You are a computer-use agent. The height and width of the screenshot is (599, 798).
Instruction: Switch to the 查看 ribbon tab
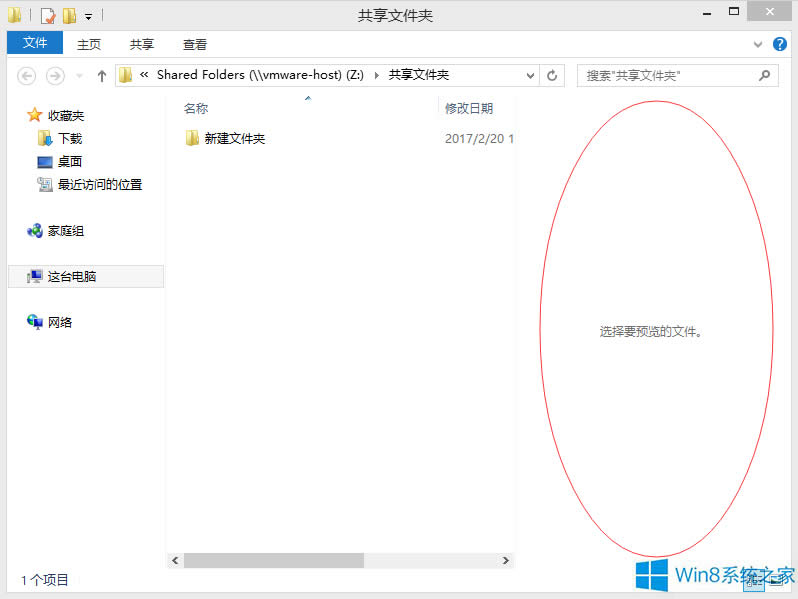195,44
